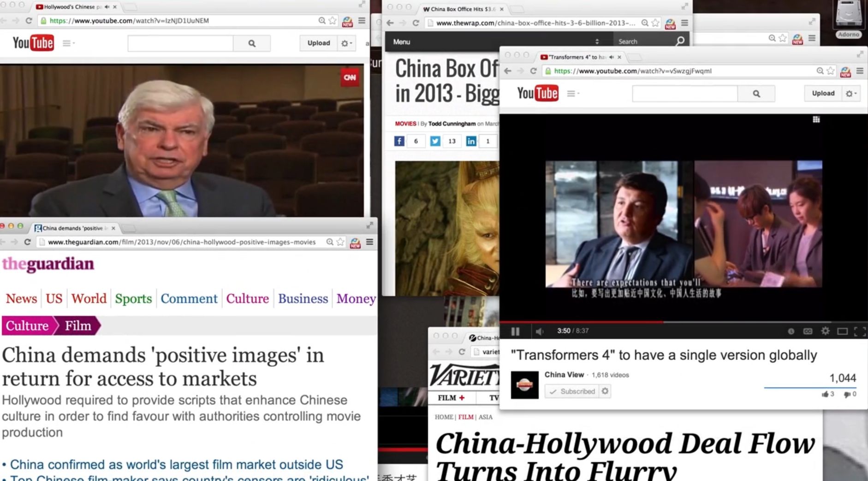Pause the Transformers 4 video
Image resolution: width=868 pixels, height=481 pixels.
515,331
